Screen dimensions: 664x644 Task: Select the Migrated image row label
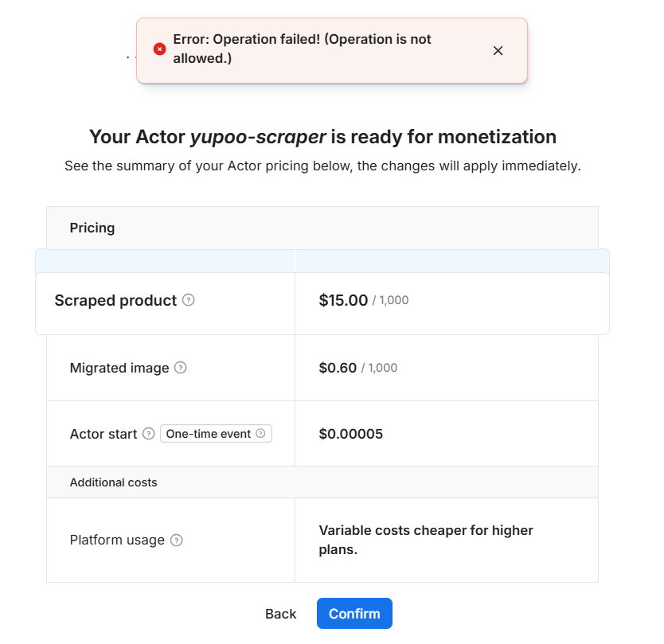click(119, 368)
